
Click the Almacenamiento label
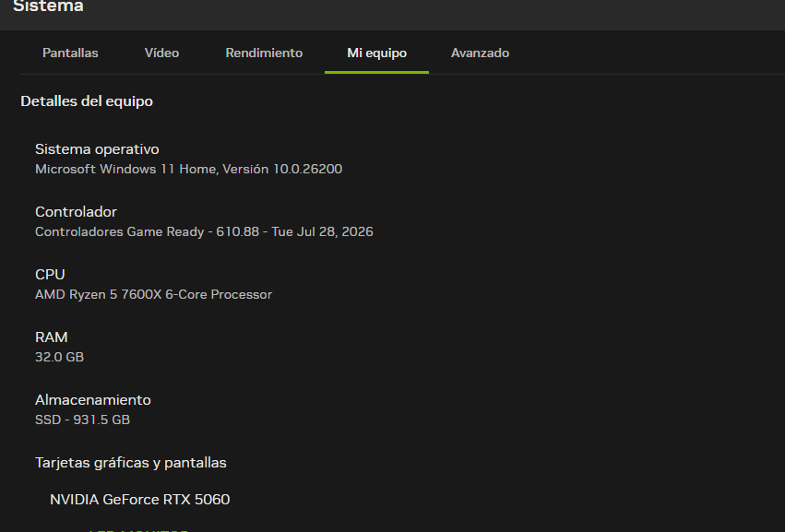pos(93,400)
